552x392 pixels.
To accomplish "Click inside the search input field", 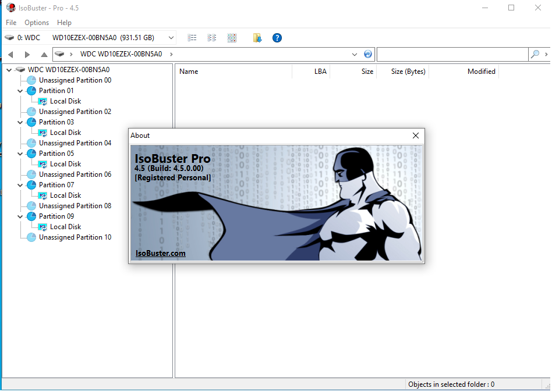I will pos(452,54).
